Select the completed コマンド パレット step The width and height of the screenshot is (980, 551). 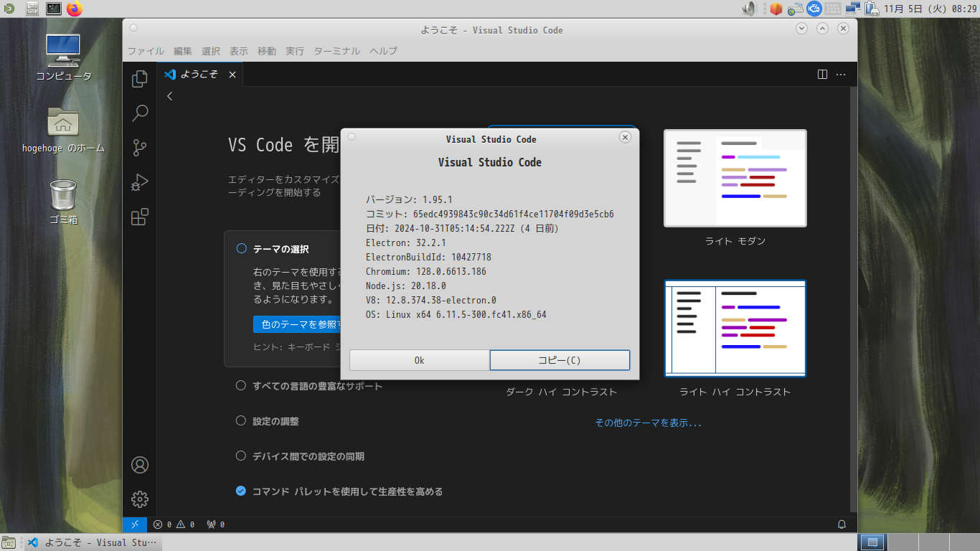coord(339,491)
